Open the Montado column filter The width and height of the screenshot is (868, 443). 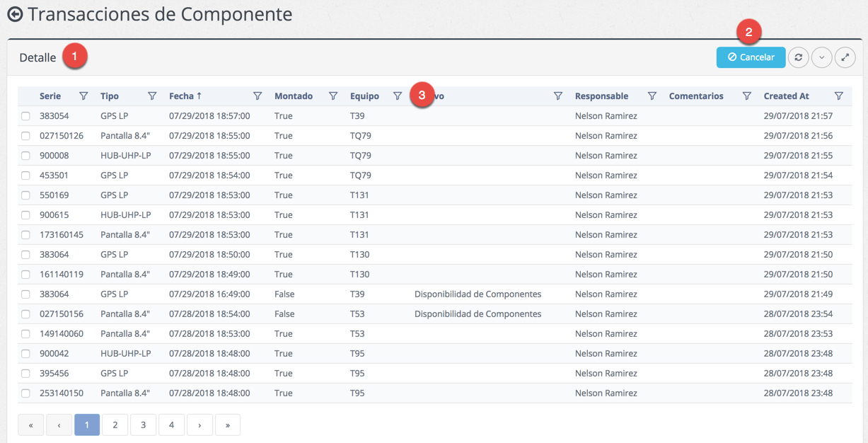pos(333,96)
